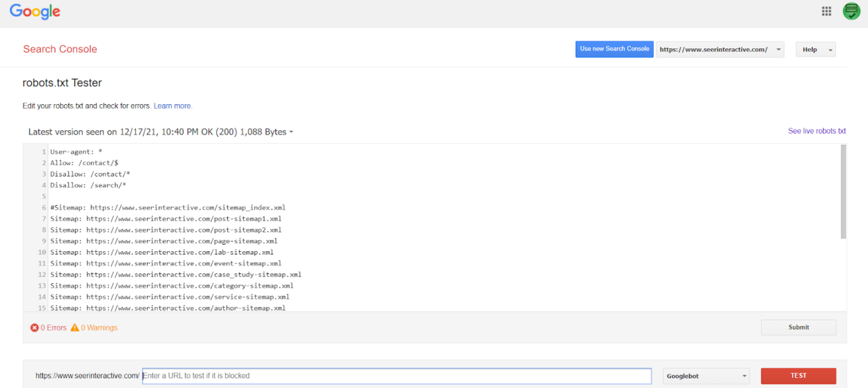Open the property selector showing seerinteractive.com
The image size is (868, 388).
[x=720, y=49]
